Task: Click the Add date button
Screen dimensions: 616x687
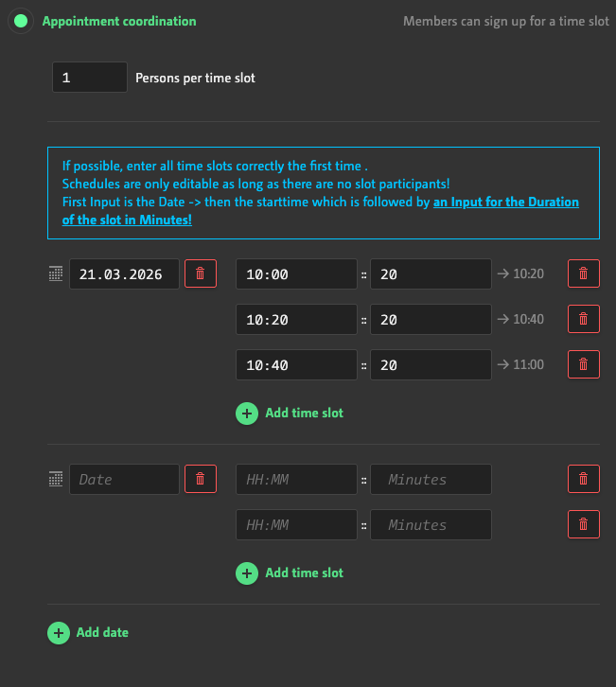Action: point(88,633)
